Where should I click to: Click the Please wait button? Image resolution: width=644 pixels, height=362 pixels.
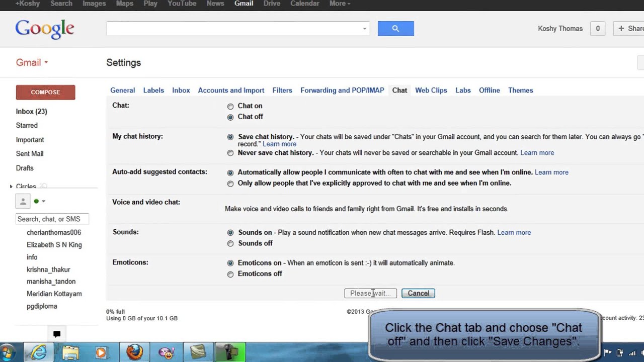click(370, 293)
